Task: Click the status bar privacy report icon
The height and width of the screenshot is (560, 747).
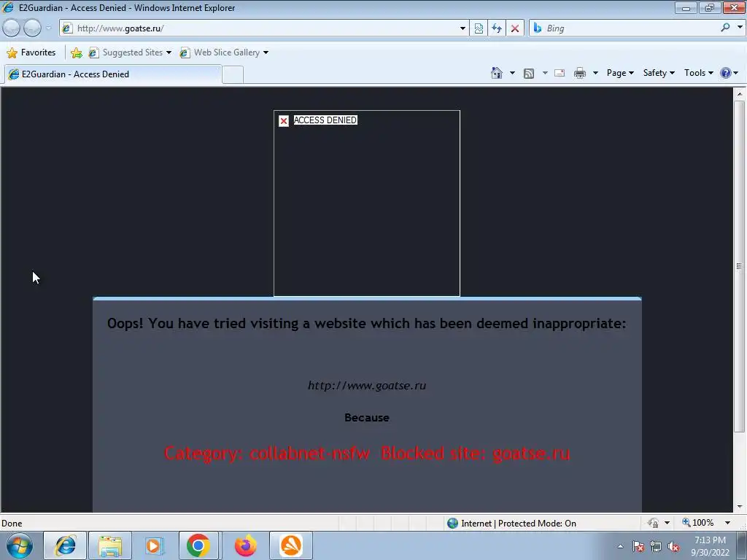Action: pos(653,523)
